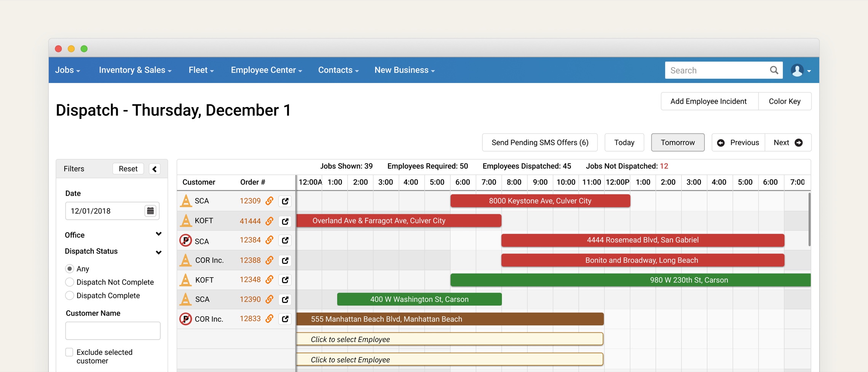Screen dimensions: 868x372
Task: Click the dispatch grid vertical scrollbar
Action: coord(809,219)
